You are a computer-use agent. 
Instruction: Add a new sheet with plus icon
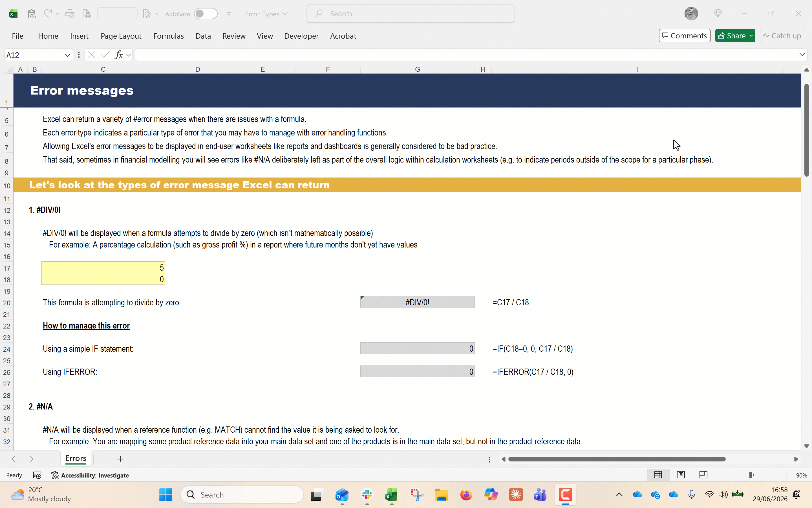(x=120, y=459)
